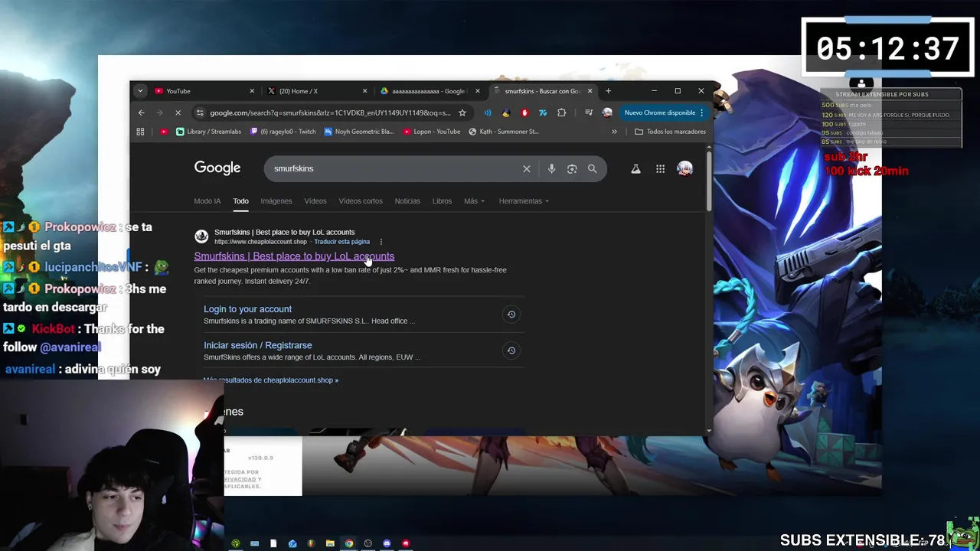Click the magnifier search button

592,168
